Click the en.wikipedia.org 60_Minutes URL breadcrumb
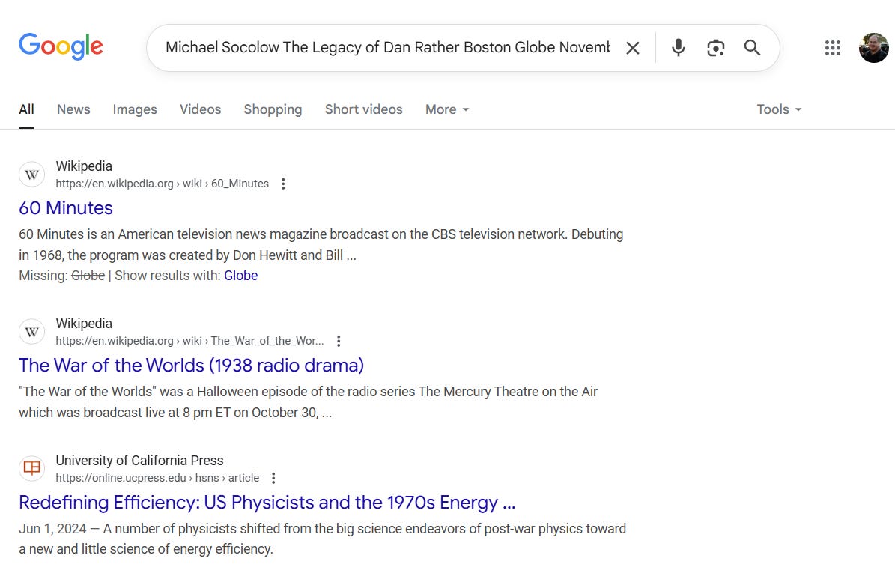The width and height of the screenshot is (895, 588). coord(162,184)
